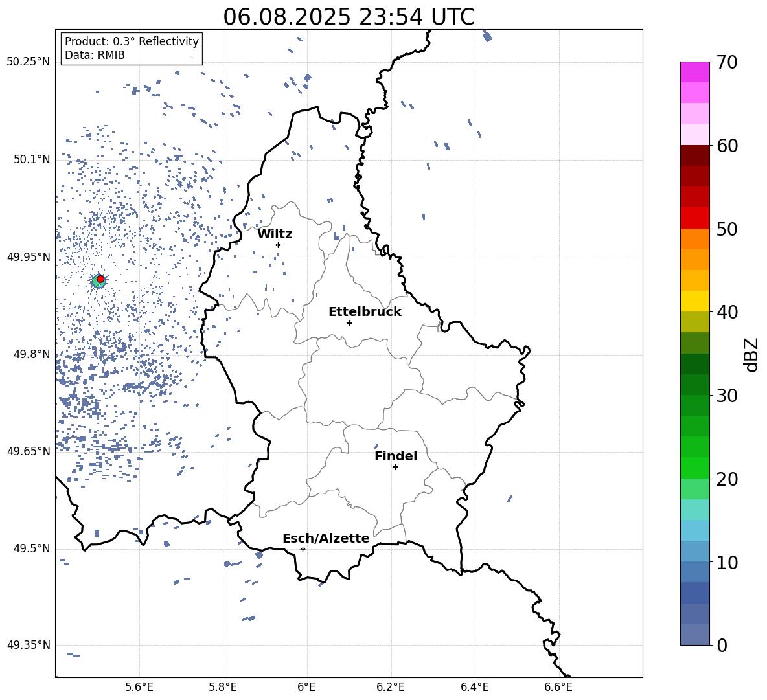Click the Wiltz station cross marker
This screenshot has width=767, height=700.
click(278, 245)
